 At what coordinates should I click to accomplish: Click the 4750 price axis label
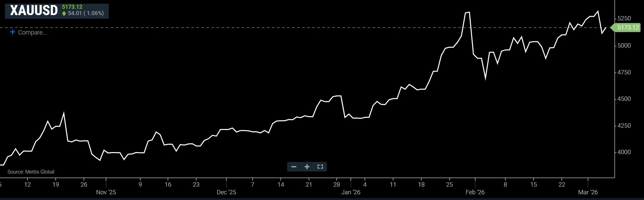pos(624,72)
